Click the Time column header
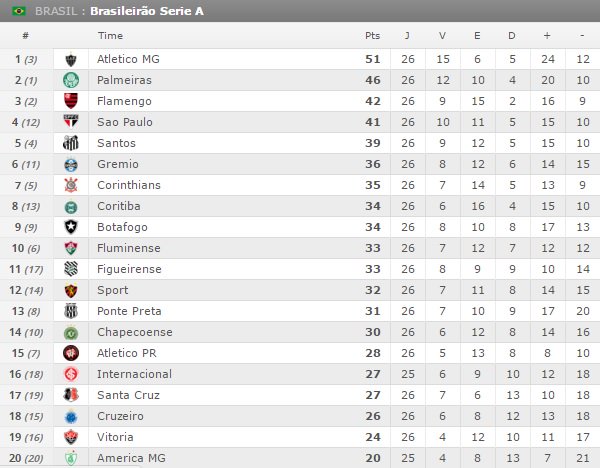Viewport: 600px width, 468px height. tap(110, 36)
